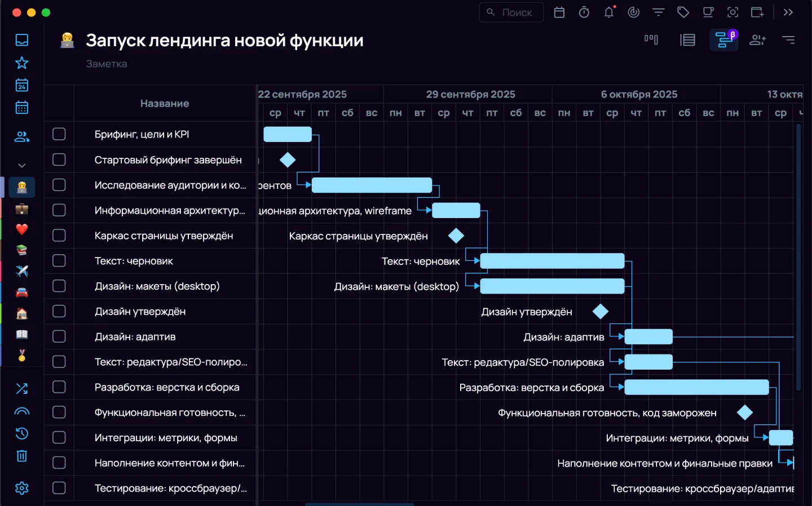Open the circular progress icon in toolbar
The image size is (812, 506).
click(x=634, y=12)
